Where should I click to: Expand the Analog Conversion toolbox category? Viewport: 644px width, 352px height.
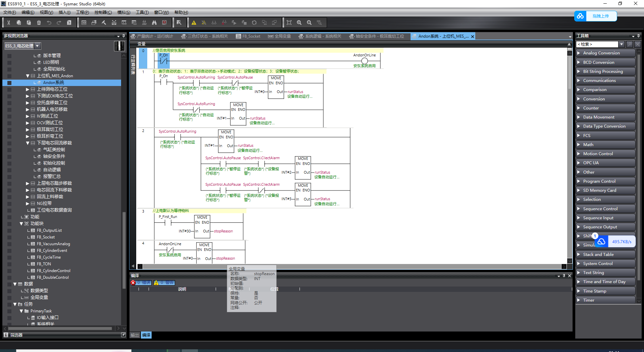(x=605, y=53)
